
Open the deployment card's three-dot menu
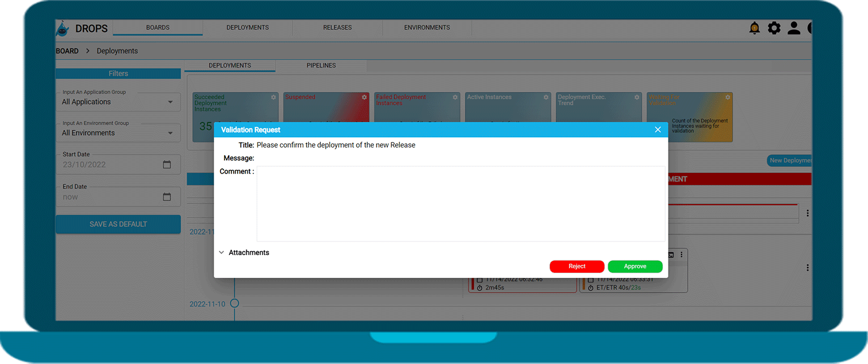point(681,255)
